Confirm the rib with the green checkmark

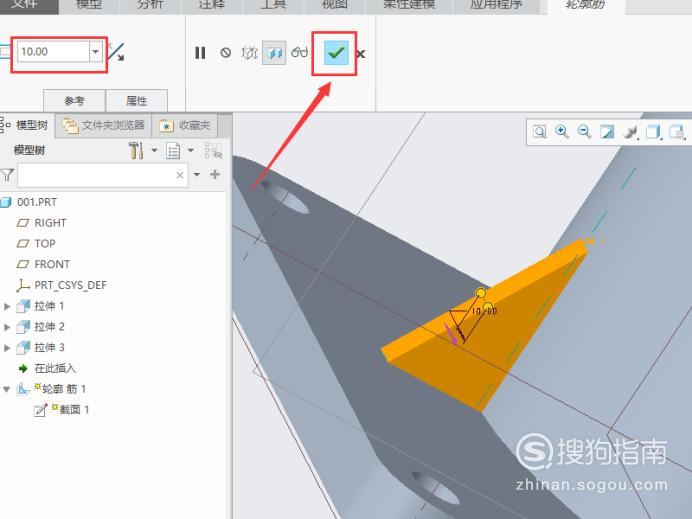point(336,53)
